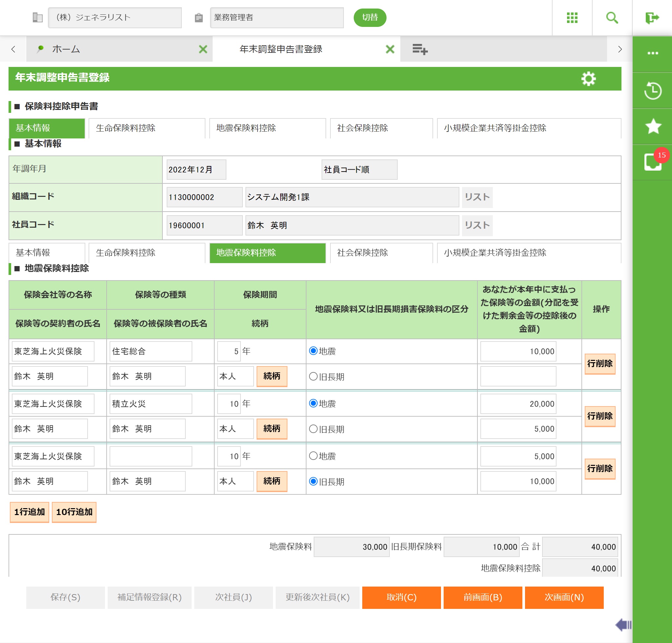Image resolution: width=672 pixels, height=643 pixels.
Task: Open the history clock icon
Action: coord(652,91)
